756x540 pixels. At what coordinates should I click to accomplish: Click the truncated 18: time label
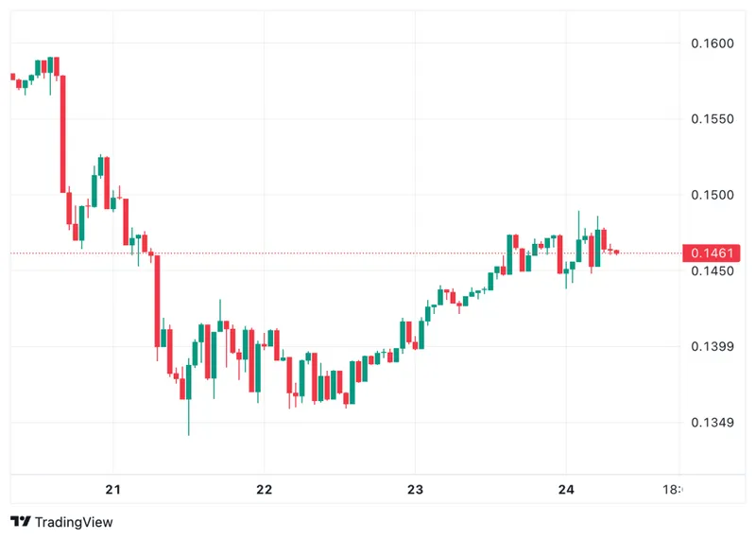673,489
